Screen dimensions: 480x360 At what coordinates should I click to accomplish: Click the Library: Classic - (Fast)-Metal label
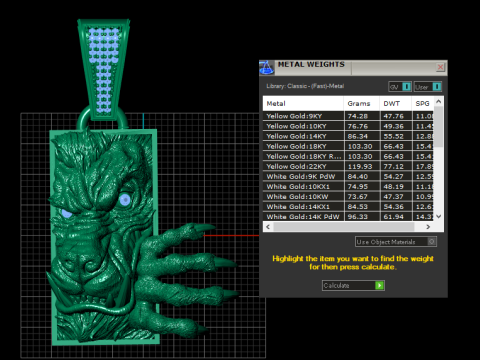[305, 86]
